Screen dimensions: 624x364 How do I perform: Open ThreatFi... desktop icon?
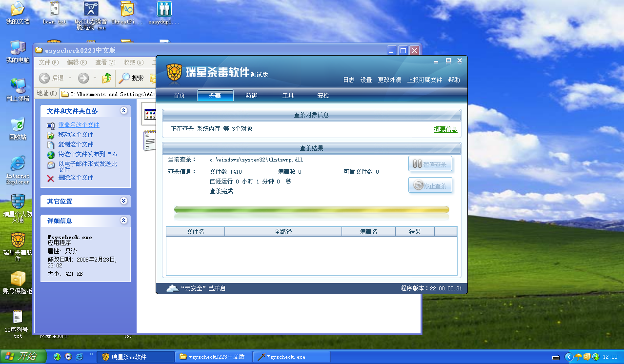127,13
